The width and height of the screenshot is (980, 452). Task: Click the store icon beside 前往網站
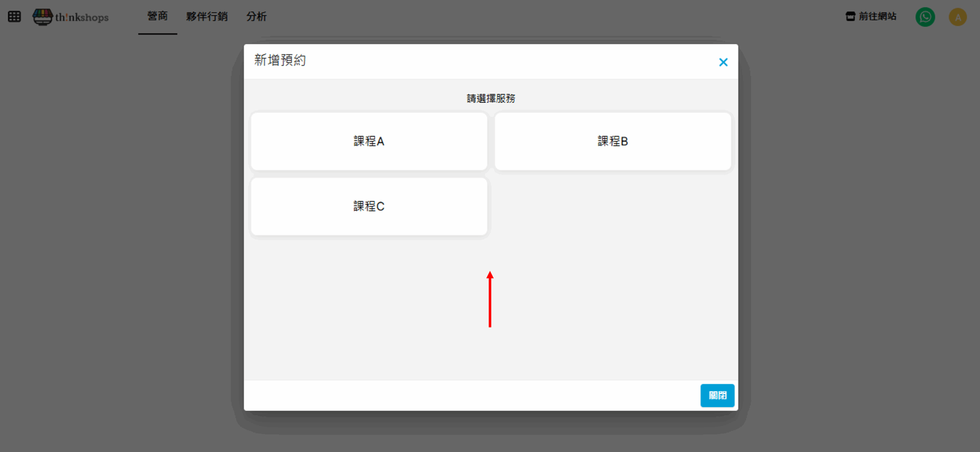[850, 16]
